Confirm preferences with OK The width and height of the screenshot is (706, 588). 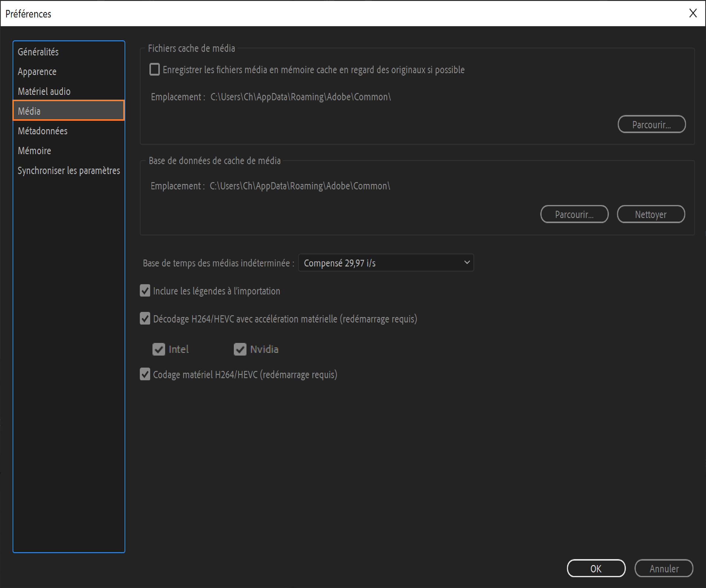[x=596, y=568]
